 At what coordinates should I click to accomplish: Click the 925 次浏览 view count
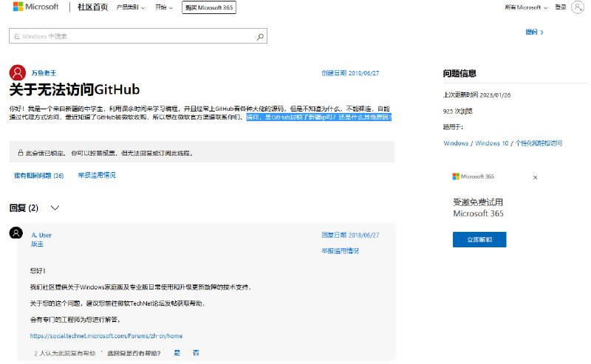click(x=457, y=111)
